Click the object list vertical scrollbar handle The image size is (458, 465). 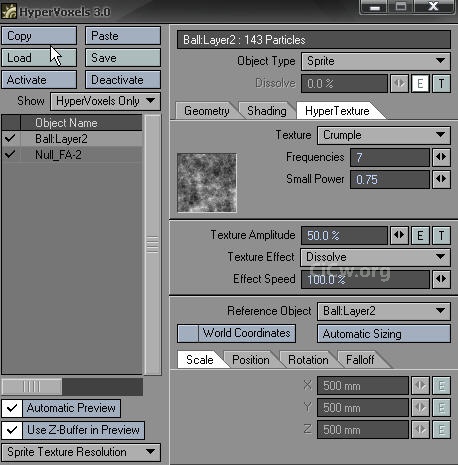tap(153, 245)
